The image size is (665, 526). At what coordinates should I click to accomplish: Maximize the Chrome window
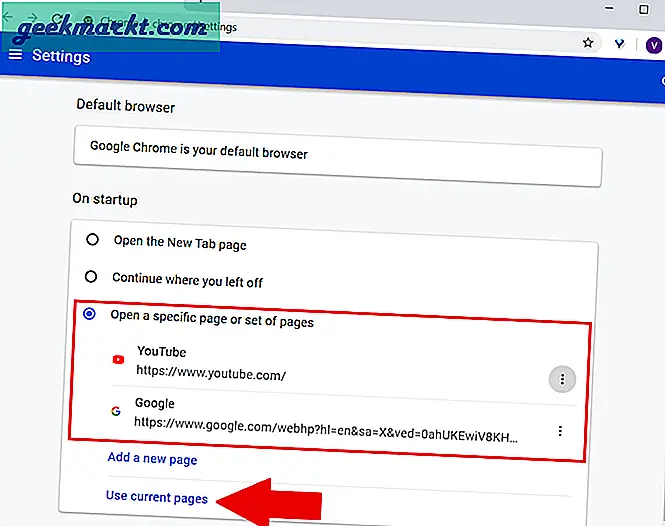(643, 9)
